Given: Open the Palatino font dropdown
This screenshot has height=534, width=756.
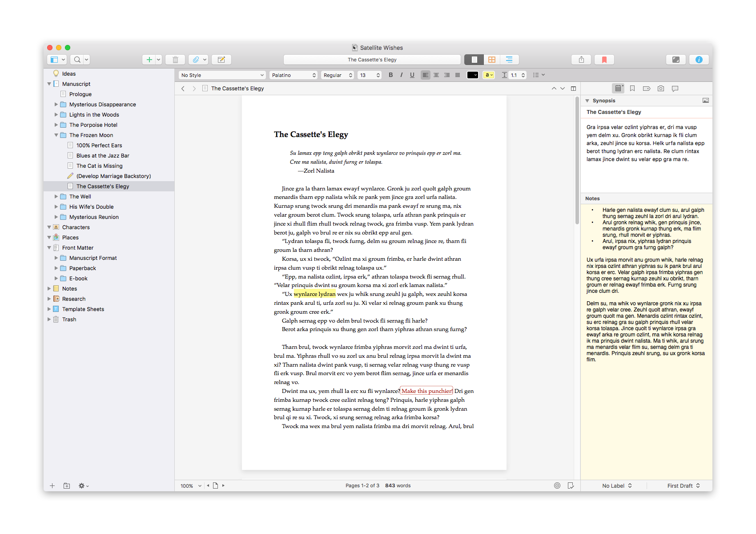Looking at the screenshot, I should 294,75.
